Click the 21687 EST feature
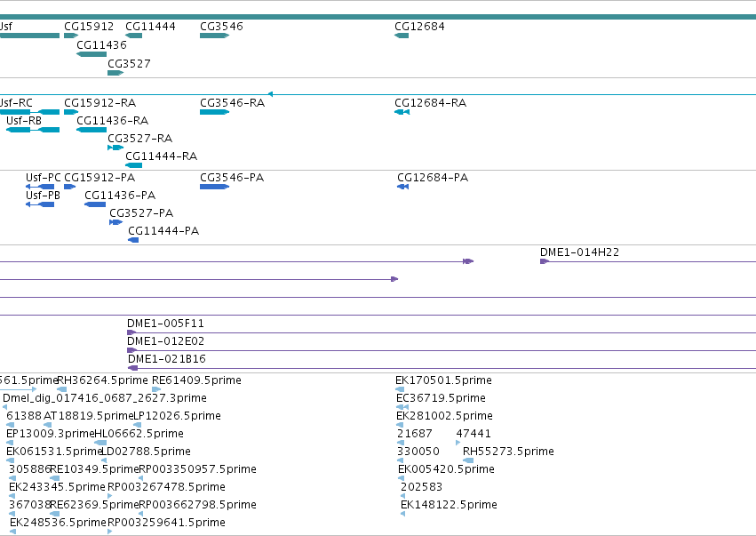This screenshot has height=536, width=756. coord(401,443)
